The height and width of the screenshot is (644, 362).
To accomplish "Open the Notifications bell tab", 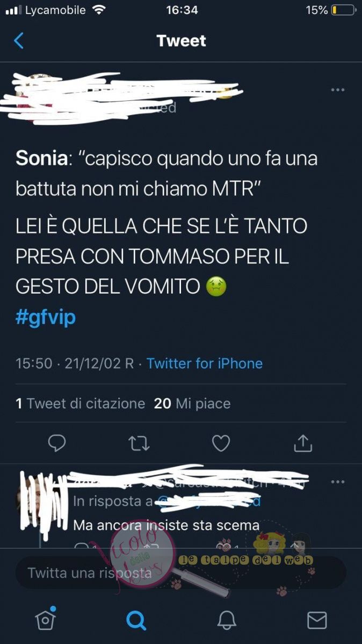I will click(227, 620).
